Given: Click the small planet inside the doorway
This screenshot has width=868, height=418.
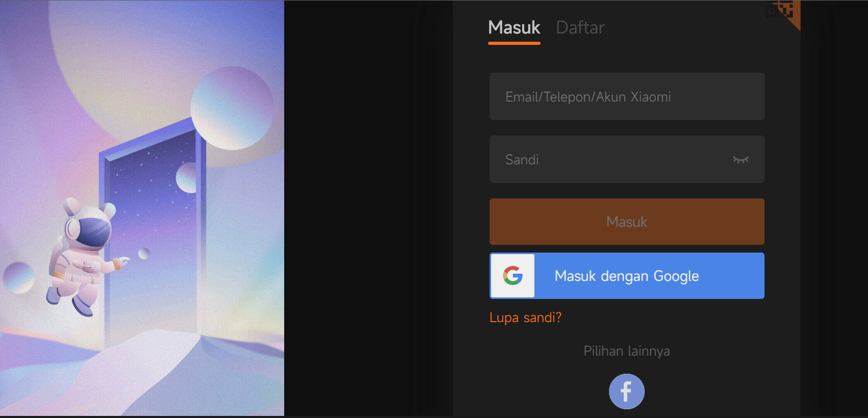Looking at the screenshot, I should [x=187, y=178].
